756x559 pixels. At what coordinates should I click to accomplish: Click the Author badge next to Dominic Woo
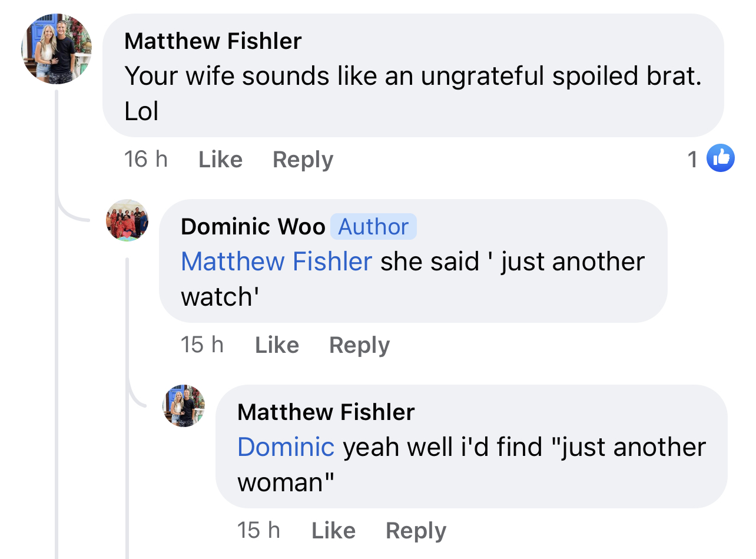point(373,227)
